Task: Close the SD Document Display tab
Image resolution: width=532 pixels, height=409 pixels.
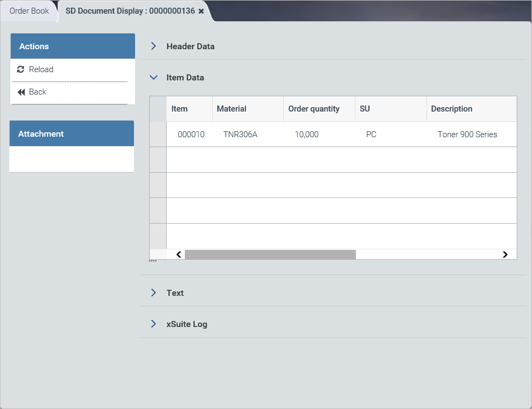Action: tap(201, 11)
